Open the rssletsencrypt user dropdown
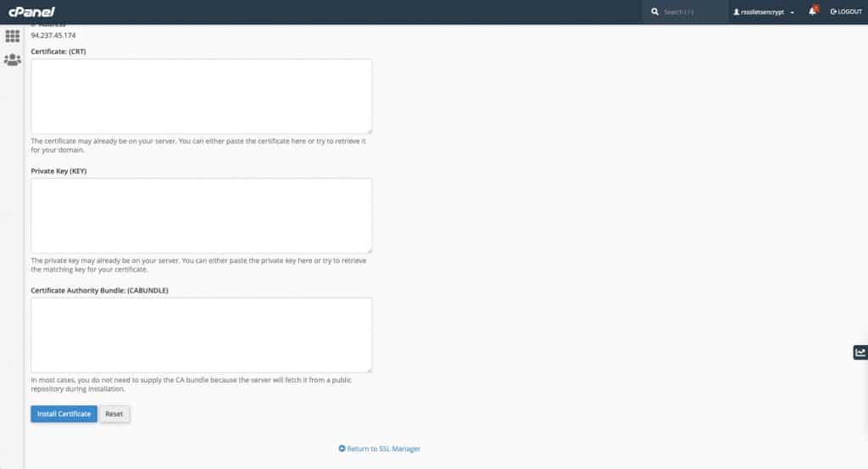Viewport: 868px width, 469px height. coord(764,12)
